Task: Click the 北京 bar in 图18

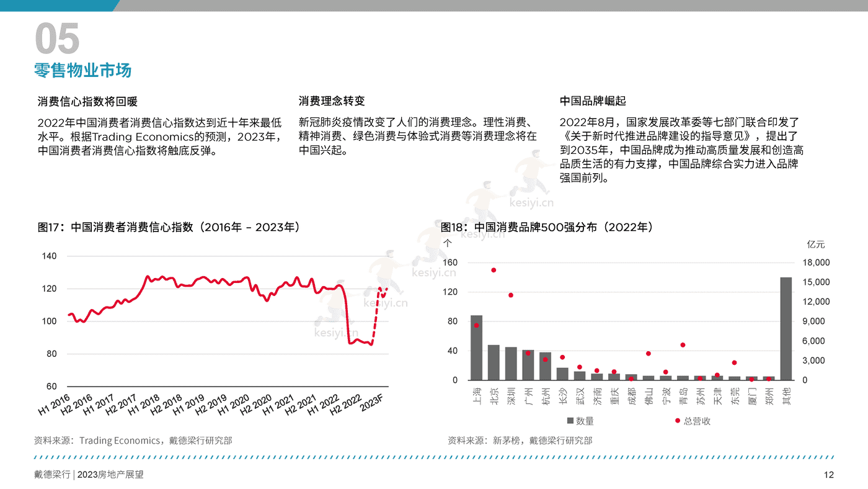Action: tap(494, 362)
